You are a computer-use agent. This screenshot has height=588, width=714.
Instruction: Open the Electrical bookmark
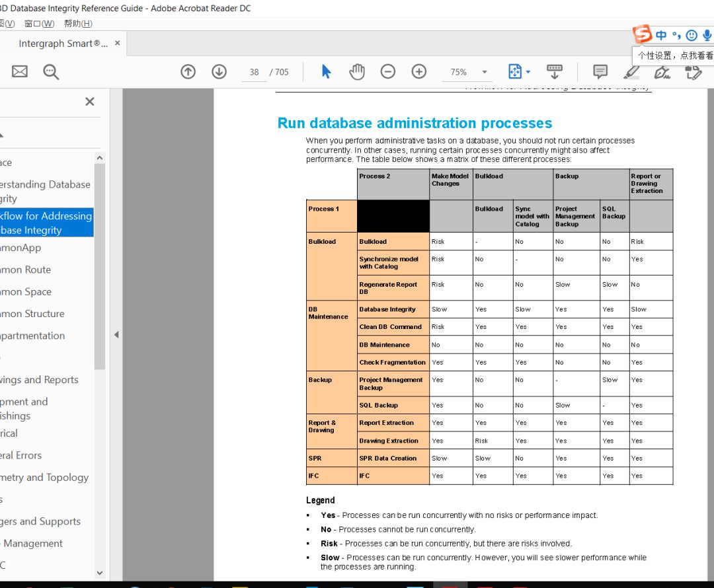pyautogui.click(x=9, y=433)
